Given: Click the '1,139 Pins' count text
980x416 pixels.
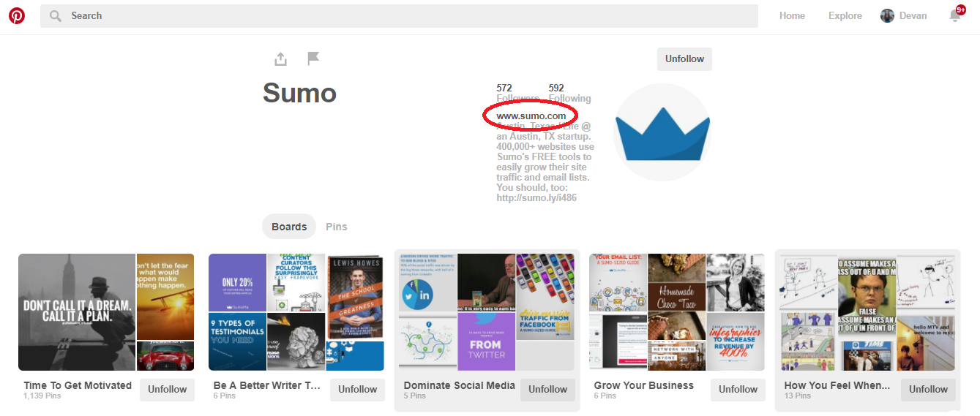Looking at the screenshot, I should pos(42,396).
